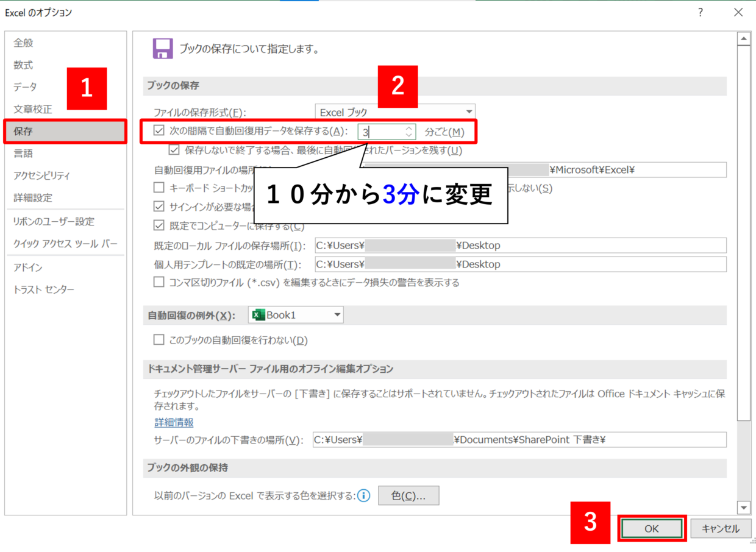Click the scrollbar up arrow
Viewport: 756px width, 552px height.
[743, 40]
